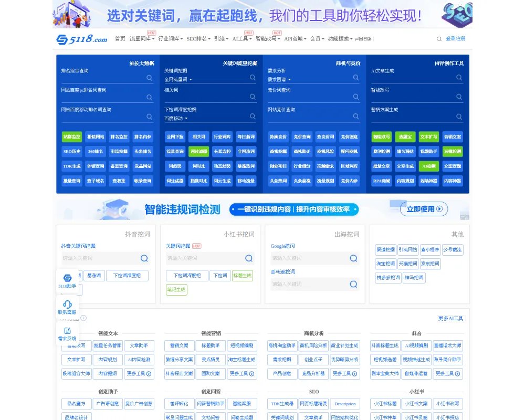Expand the AI工具 nav menu

[x=242, y=39]
